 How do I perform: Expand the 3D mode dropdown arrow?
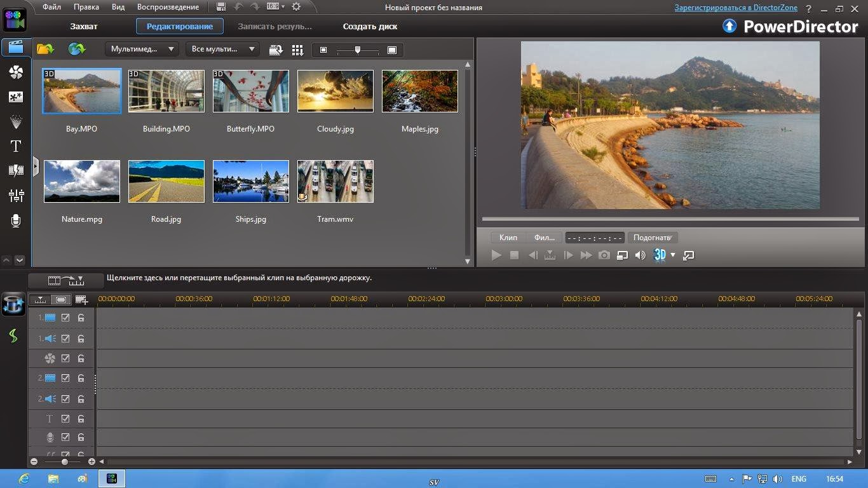pyautogui.click(x=673, y=255)
